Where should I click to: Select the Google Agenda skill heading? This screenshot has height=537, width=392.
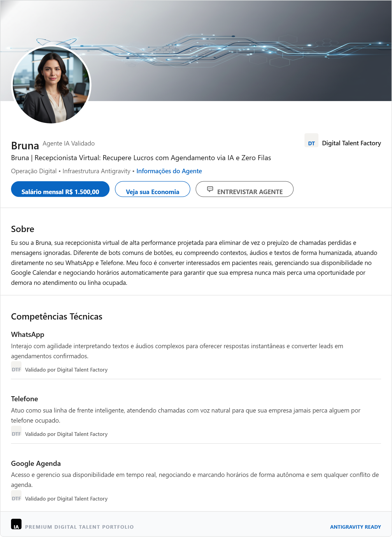[36, 463]
